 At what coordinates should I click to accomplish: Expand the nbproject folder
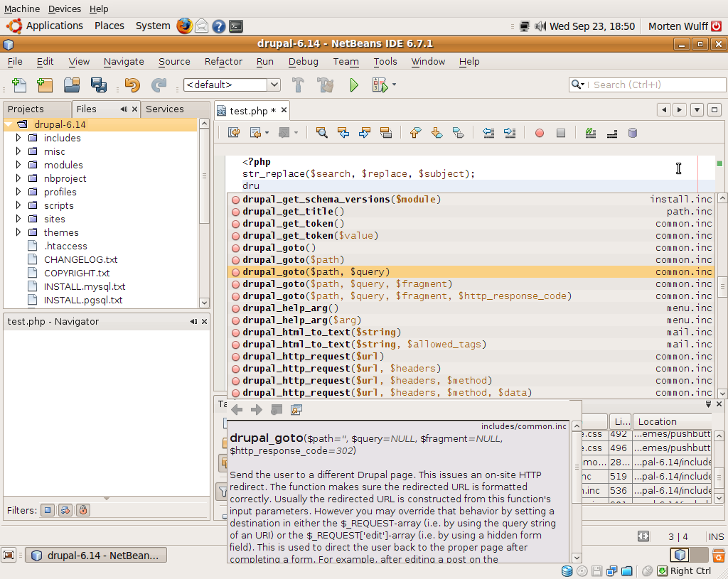[18, 178]
